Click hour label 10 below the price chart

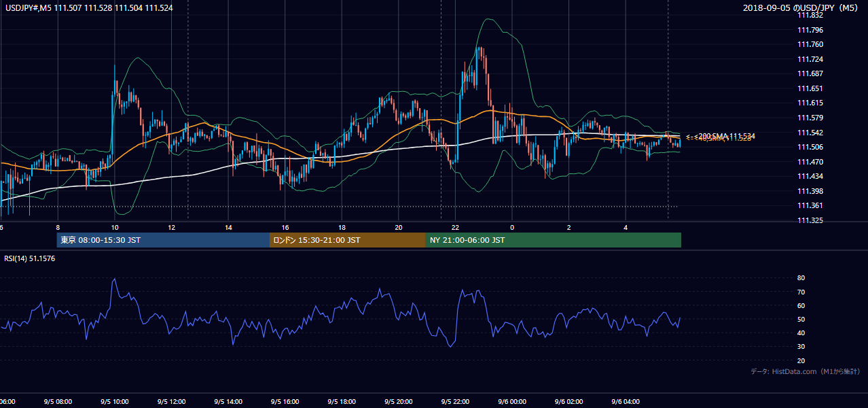click(115, 228)
